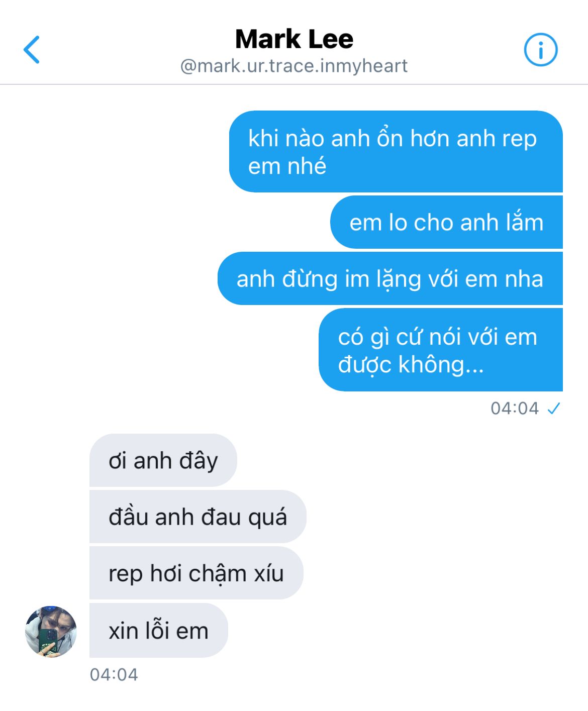The width and height of the screenshot is (588, 711).
Task: Tap the received 04:04 timestamp
Action: point(114,674)
